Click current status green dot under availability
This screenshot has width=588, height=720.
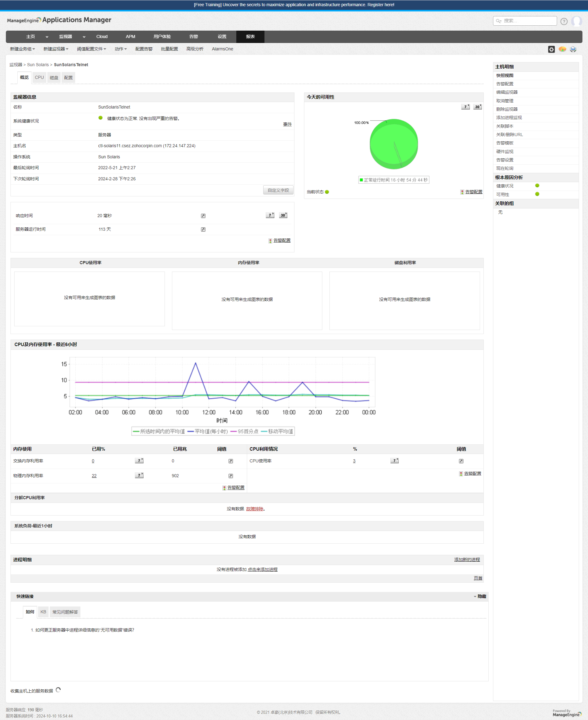(x=327, y=192)
